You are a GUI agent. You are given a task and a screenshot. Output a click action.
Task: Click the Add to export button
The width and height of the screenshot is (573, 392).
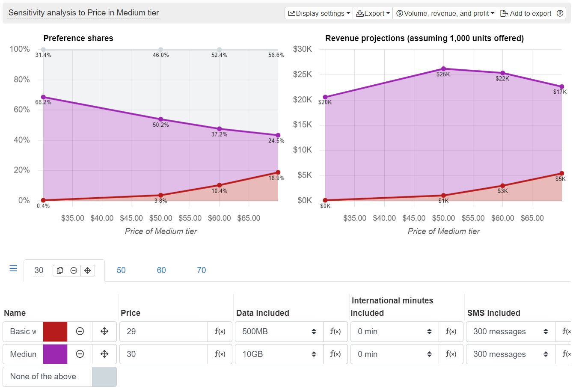click(x=526, y=13)
